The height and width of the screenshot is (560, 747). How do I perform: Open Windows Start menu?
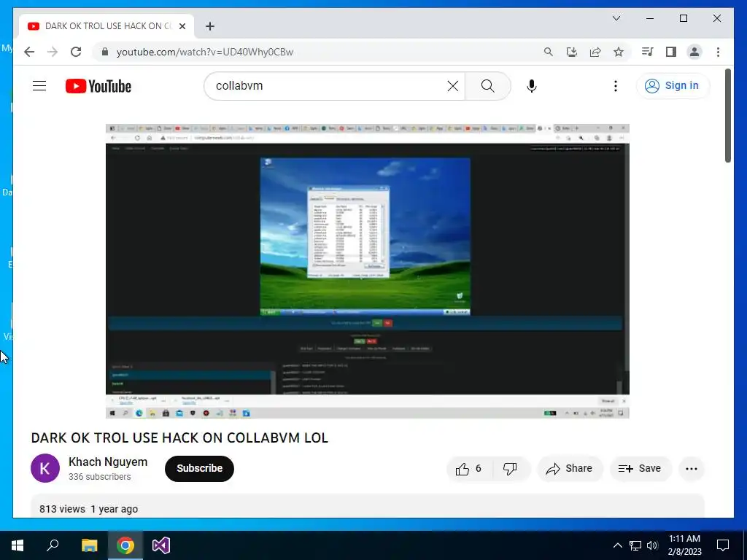tap(18, 545)
